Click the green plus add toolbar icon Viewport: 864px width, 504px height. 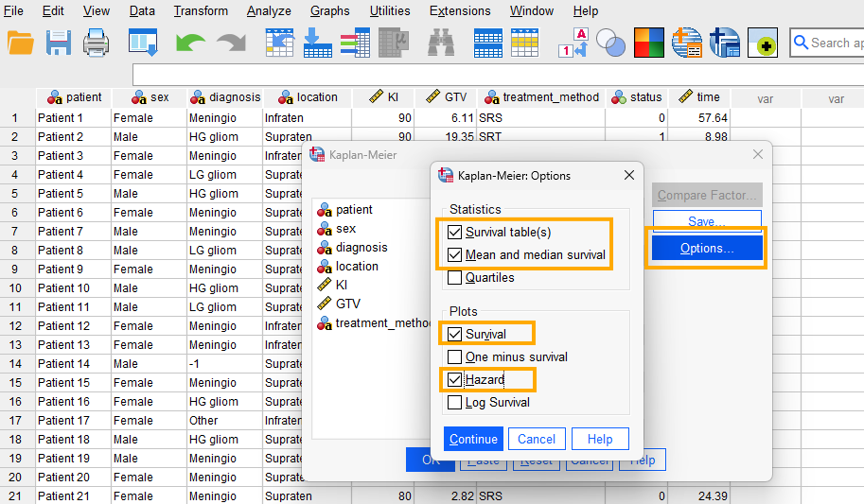(763, 43)
